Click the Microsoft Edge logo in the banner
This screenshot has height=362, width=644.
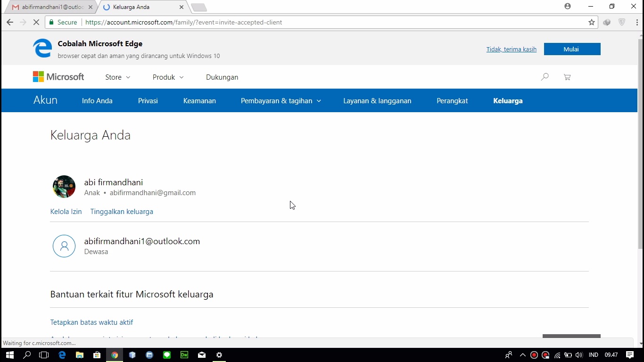(42, 49)
